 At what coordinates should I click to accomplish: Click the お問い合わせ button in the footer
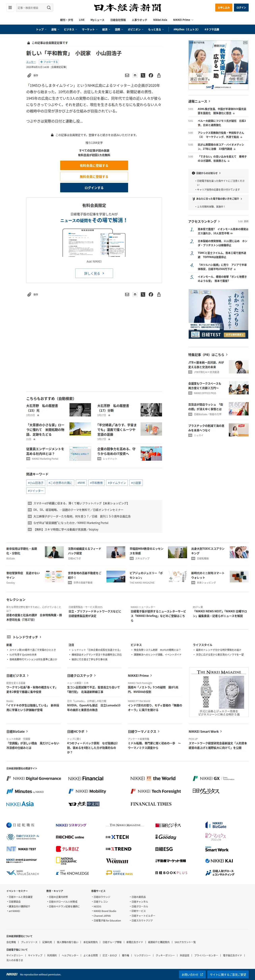coord(192,974)
